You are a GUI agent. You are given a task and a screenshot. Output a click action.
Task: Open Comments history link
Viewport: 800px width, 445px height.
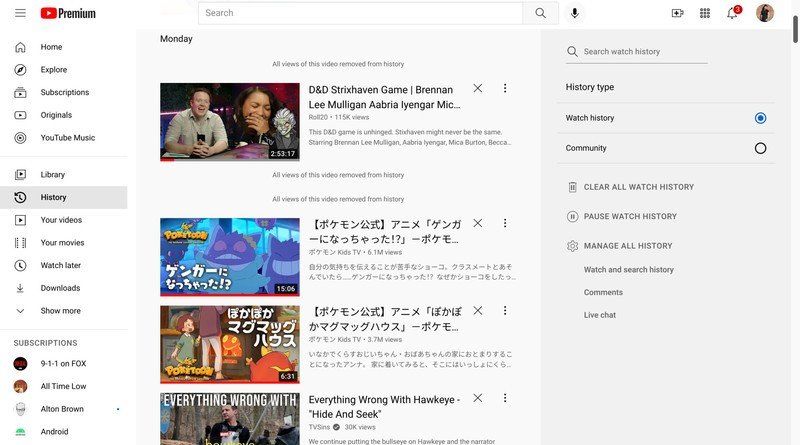(603, 292)
